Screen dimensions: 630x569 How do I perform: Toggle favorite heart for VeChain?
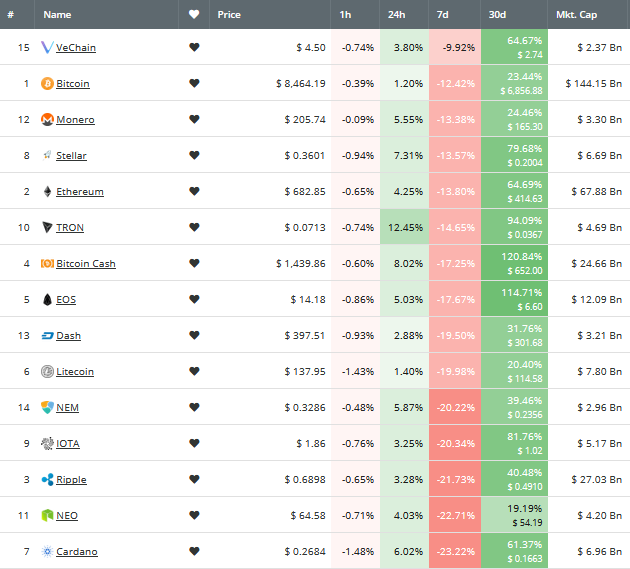pyautogui.click(x=194, y=47)
